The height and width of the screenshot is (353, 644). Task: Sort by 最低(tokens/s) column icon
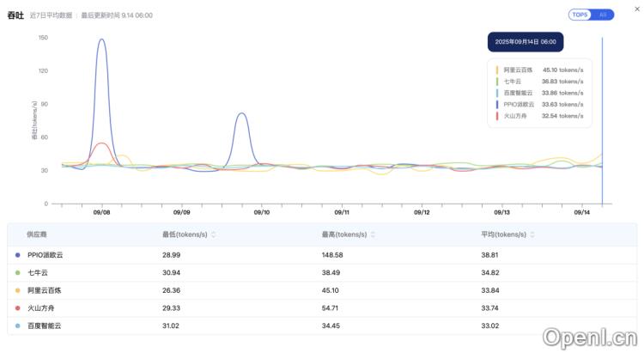click(214, 234)
